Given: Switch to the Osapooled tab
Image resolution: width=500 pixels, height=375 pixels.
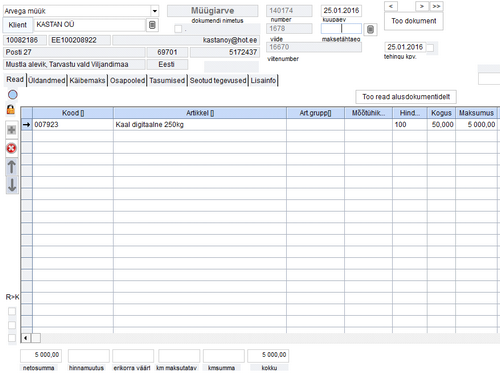Looking at the screenshot, I should tap(127, 80).
